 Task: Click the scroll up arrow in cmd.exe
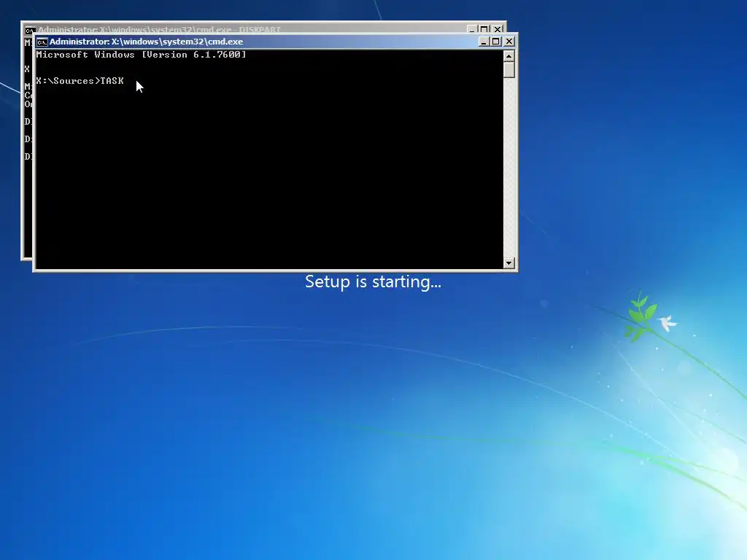[508, 56]
